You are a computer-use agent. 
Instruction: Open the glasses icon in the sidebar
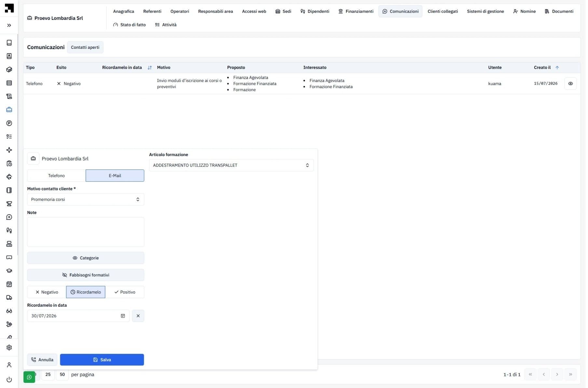(9, 311)
